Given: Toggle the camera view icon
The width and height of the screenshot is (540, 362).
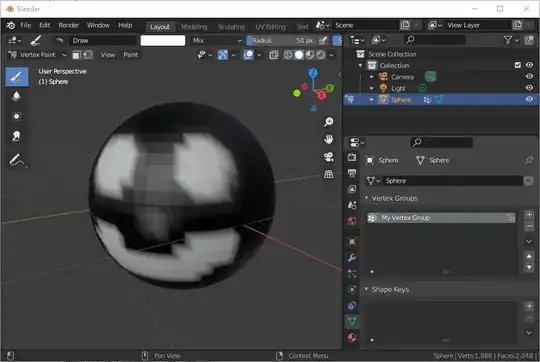Looking at the screenshot, I should tap(329, 157).
